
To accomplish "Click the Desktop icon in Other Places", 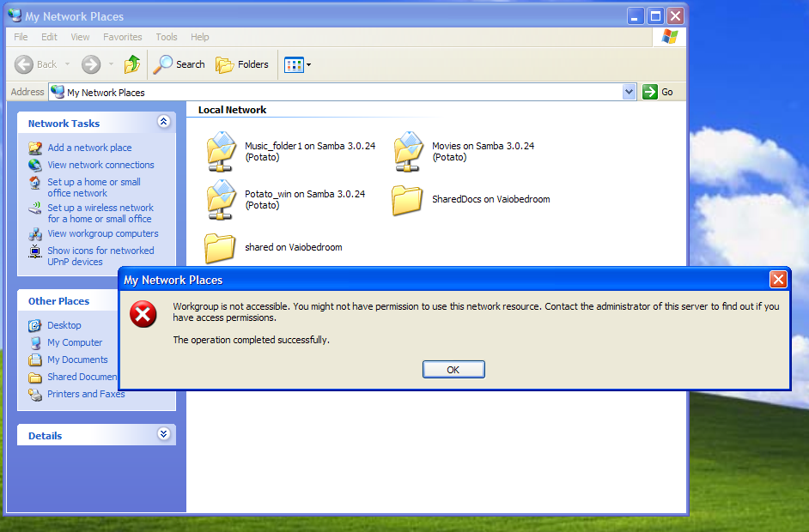I will coord(35,325).
